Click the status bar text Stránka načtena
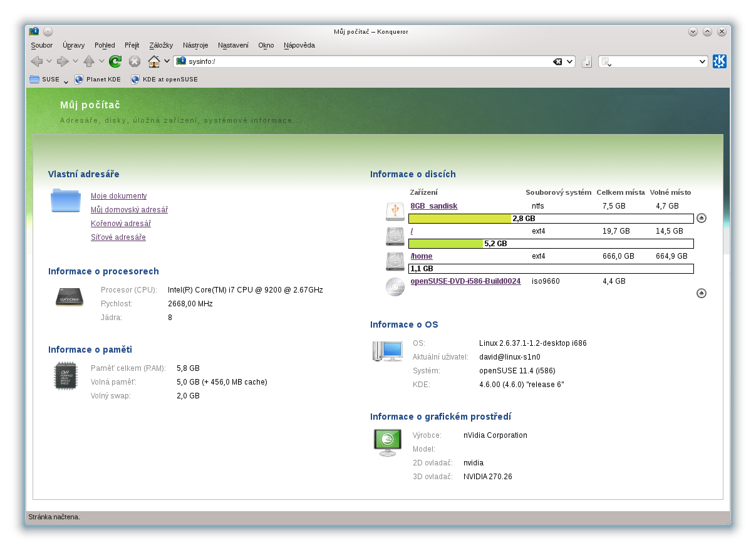Image resolution: width=756 pixels, height=550 pixels. pos(54,517)
